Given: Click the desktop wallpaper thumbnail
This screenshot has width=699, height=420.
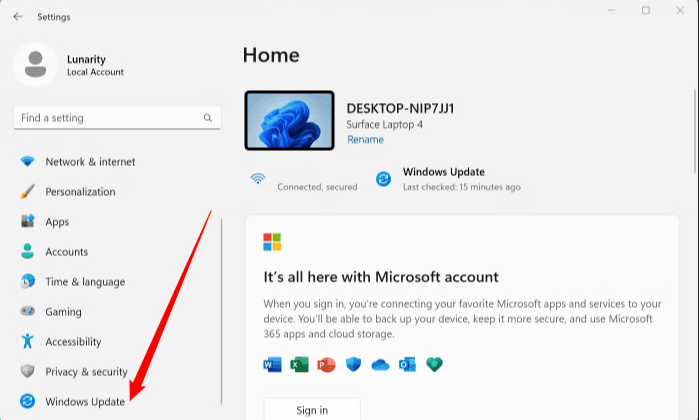Looking at the screenshot, I should pyautogui.click(x=289, y=120).
